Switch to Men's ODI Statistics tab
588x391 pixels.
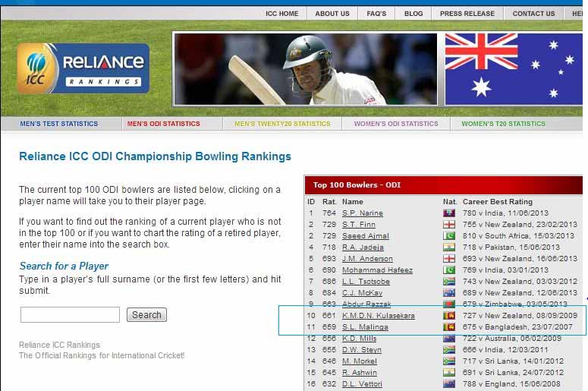(x=163, y=124)
